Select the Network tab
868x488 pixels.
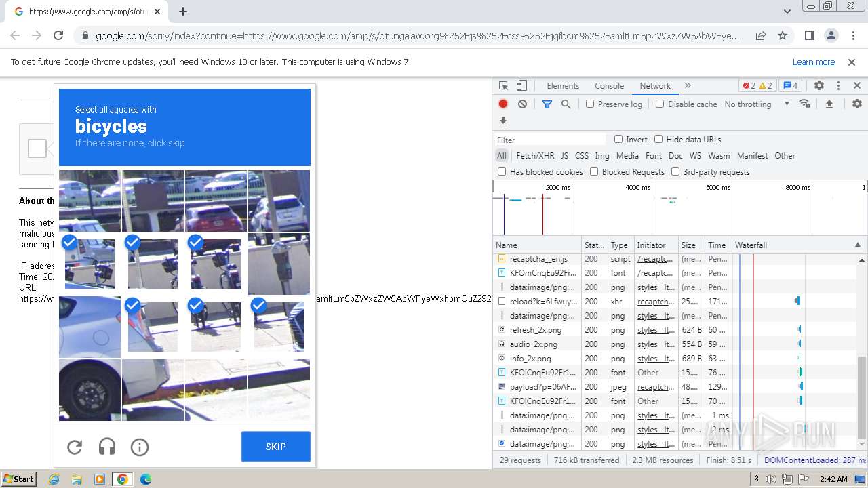click(655, 86)
